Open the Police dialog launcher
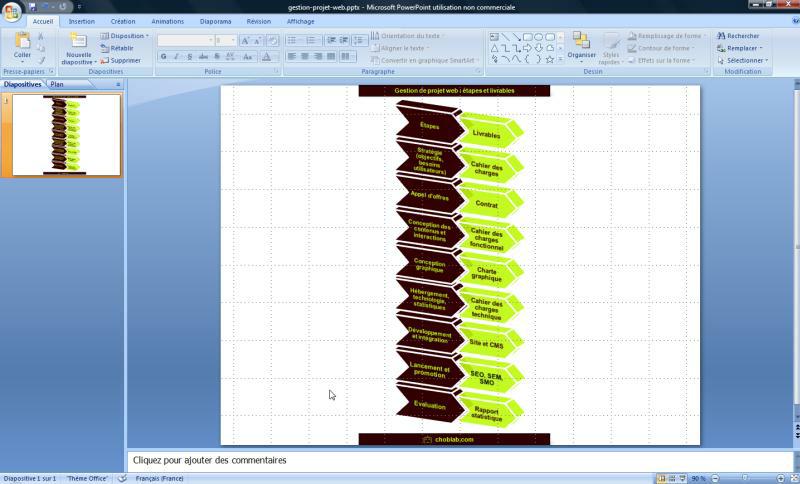 pyautogui.click(x=276, y=71)
